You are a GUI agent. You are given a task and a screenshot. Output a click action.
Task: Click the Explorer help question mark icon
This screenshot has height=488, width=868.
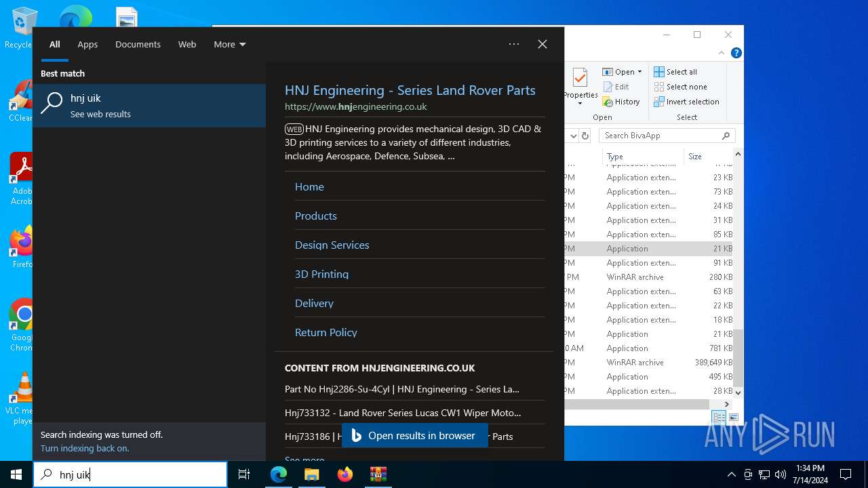[x=736, y=53]
